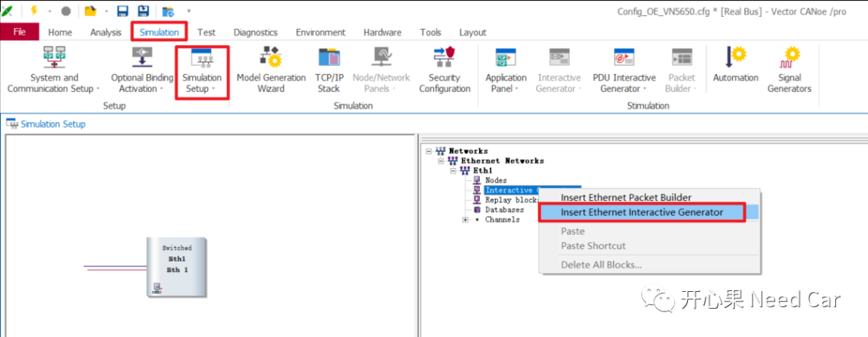Click the small node icon on the Eth1 block
The image size is (868, 337).
coord(158,288)
